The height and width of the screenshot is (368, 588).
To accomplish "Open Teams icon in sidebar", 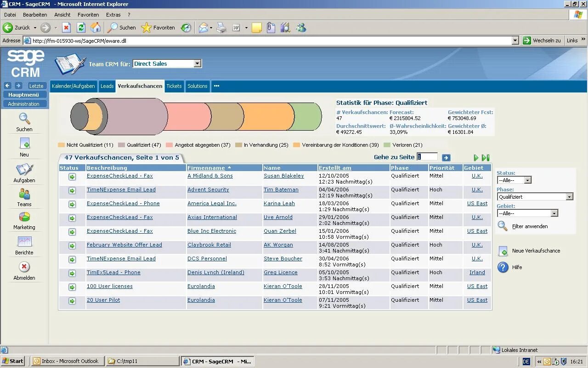I will coord(24,194).
